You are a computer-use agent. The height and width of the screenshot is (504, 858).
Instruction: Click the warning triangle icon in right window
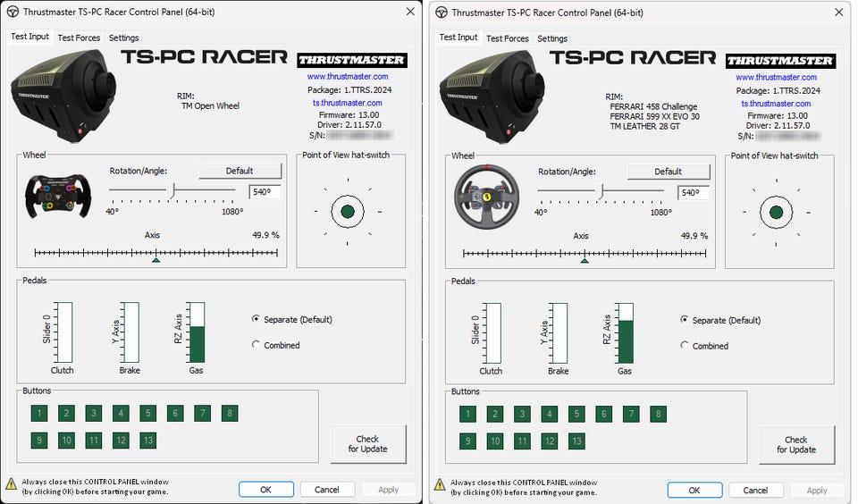(x=440, y=484)
